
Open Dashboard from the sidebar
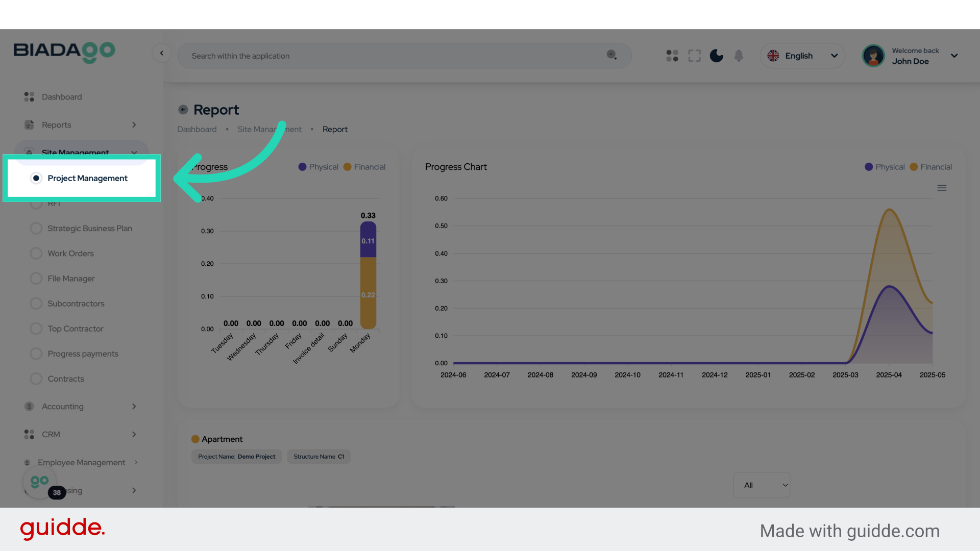pyautogui.click(x=61, y=97)
